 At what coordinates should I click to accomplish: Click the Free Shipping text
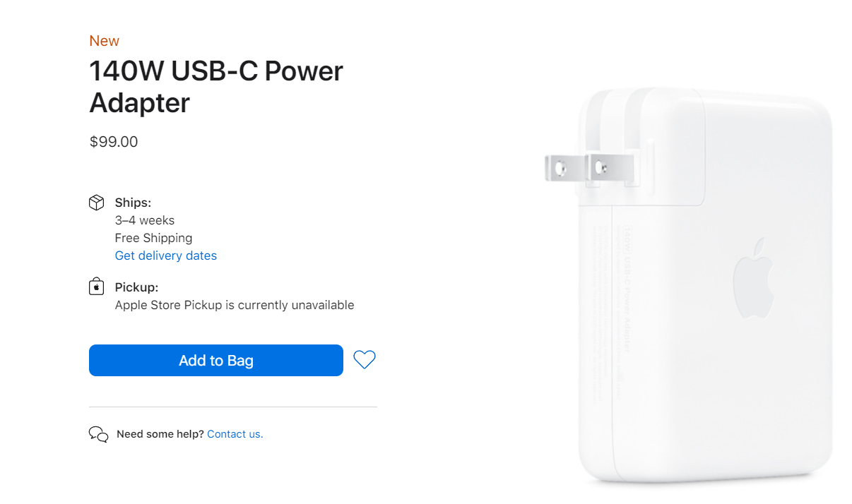tap(153, 238)
